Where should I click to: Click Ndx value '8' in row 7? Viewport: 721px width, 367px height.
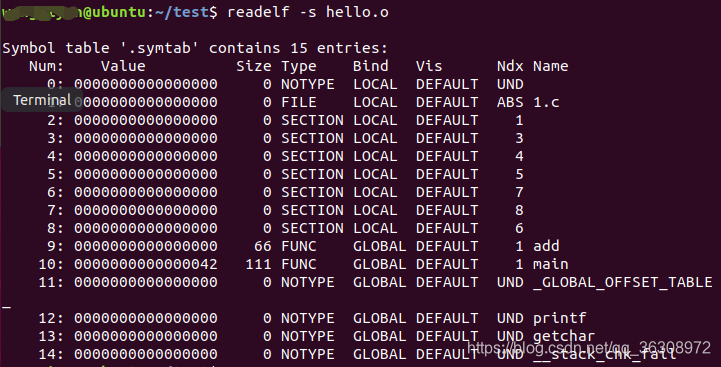(519, 210)
